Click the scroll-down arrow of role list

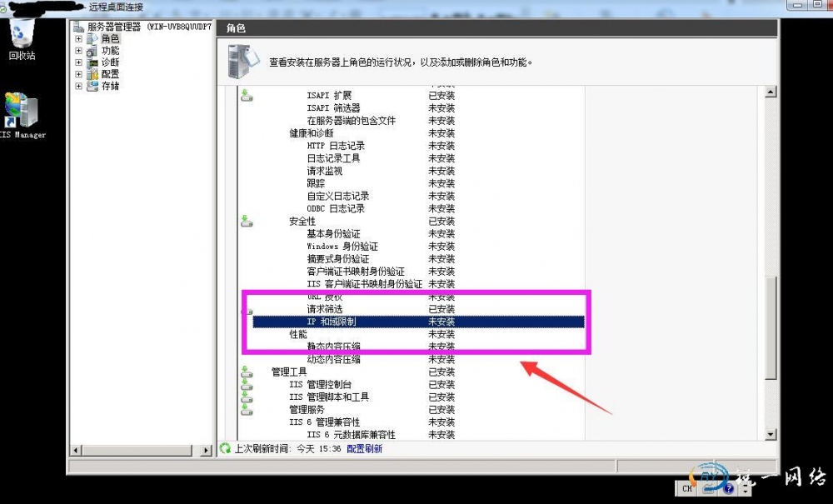pos(771,434)
